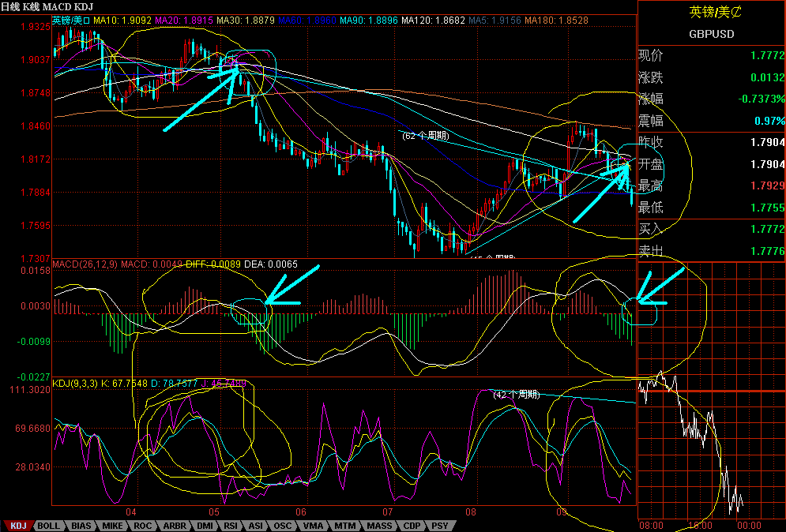The height and width of the screenshot is (532, 786).
Task: Open the MTM indicator tab
Action: click(x=345, y=526)
